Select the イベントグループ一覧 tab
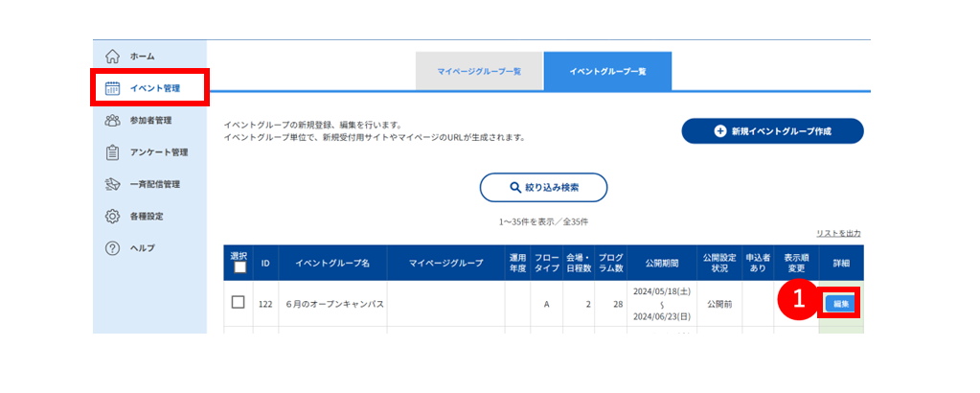The height and width of the screenshot is (393, 980). 607,71
